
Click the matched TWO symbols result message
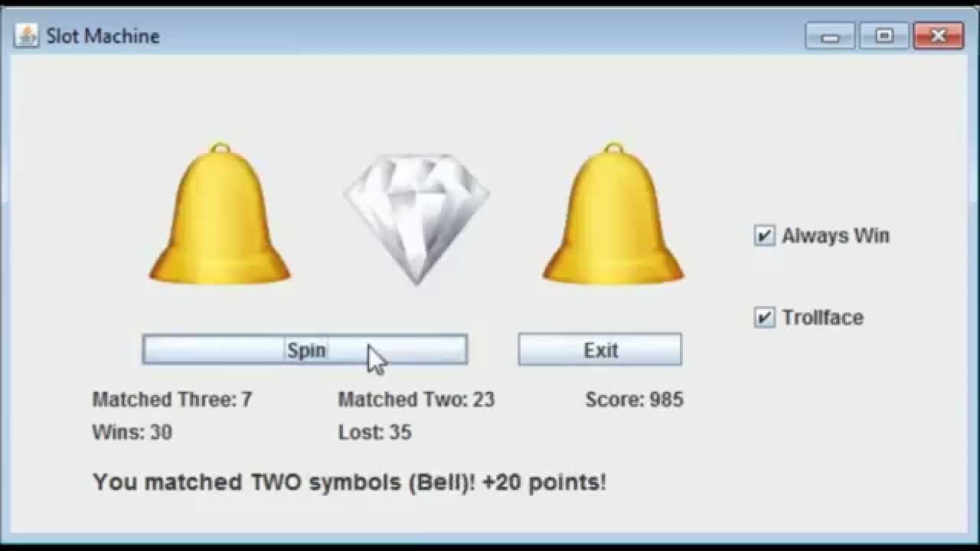coord(349,482)
